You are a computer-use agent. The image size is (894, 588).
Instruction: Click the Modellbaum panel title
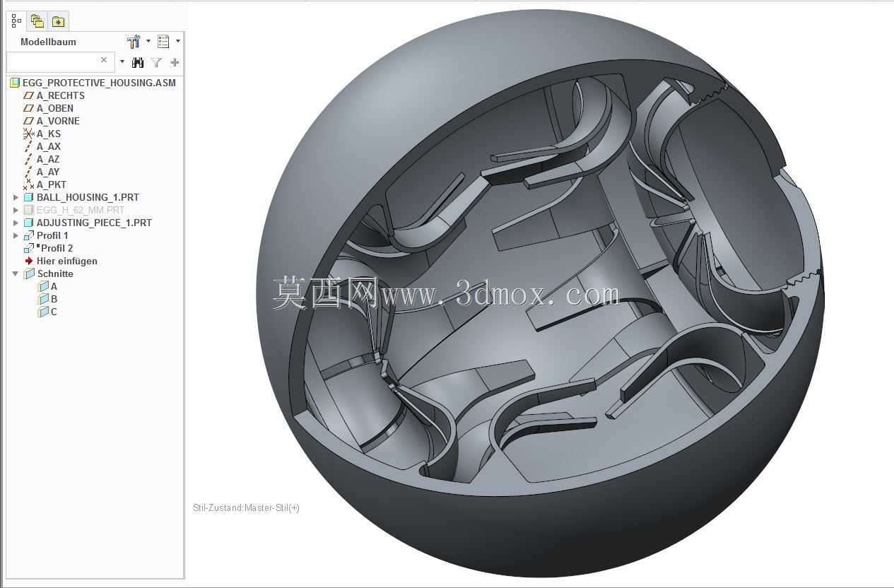coord(48,42)
